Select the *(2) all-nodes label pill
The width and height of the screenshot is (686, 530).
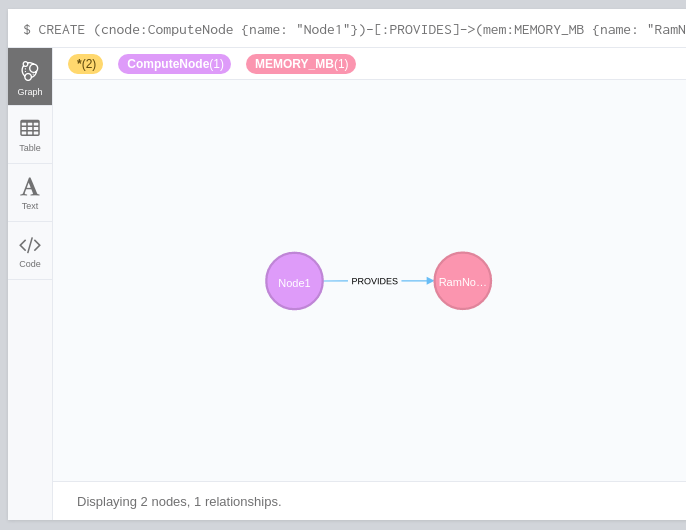(x=86, y=64)
